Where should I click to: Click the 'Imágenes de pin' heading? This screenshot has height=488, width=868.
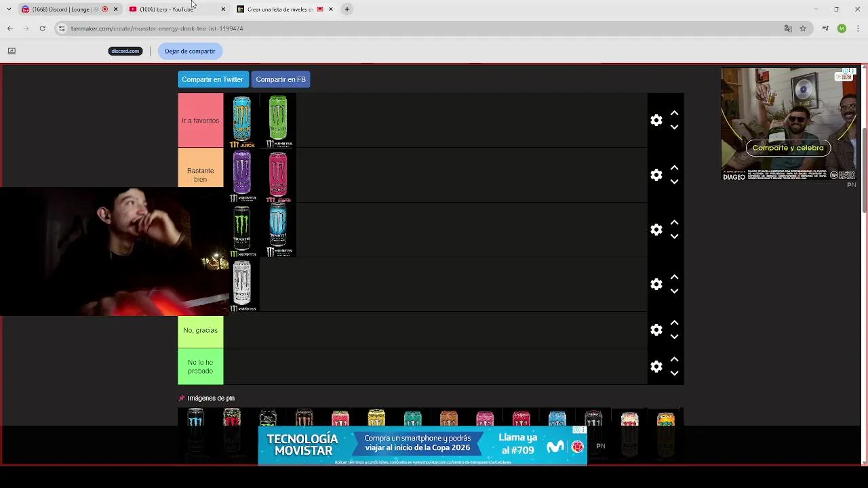point(211,399)
